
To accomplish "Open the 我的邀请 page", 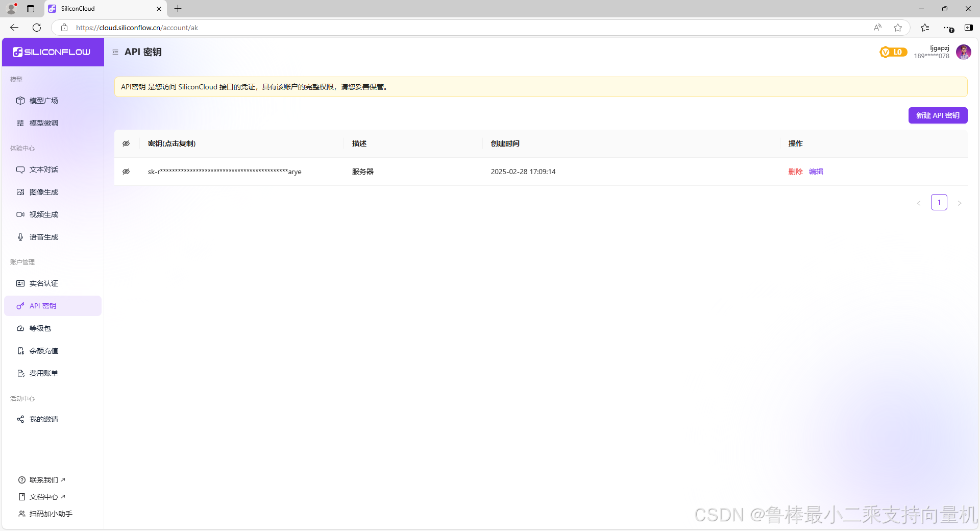I will pos(53,419).
